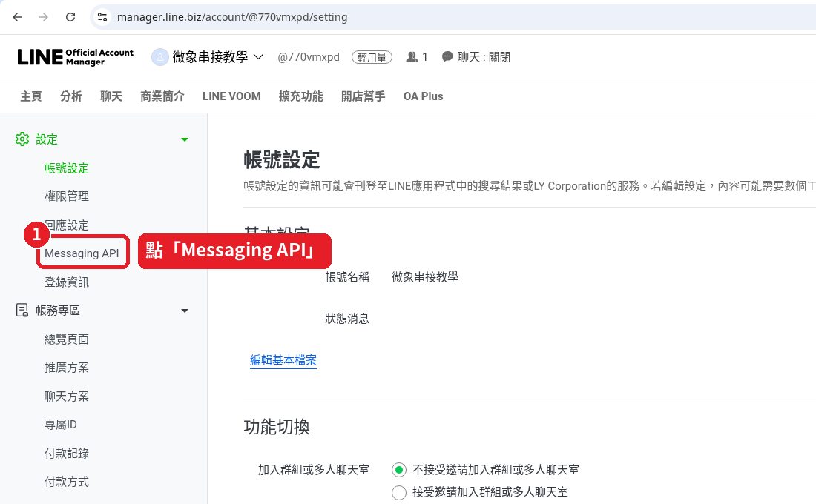Image resolution: width=816 pixels, height=504 pixels.
Task: Click the 編輯基本檔案 link
Action: (283, 360)
